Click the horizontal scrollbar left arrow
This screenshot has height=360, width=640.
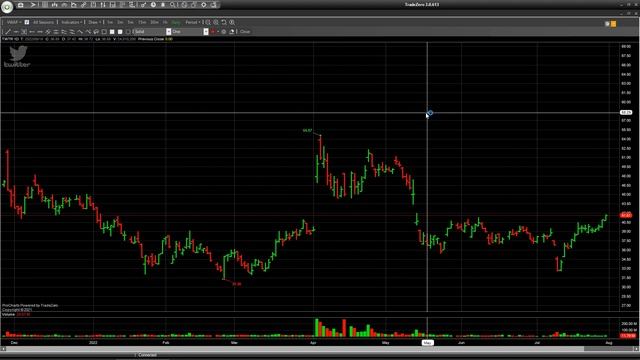pos(3,349)
